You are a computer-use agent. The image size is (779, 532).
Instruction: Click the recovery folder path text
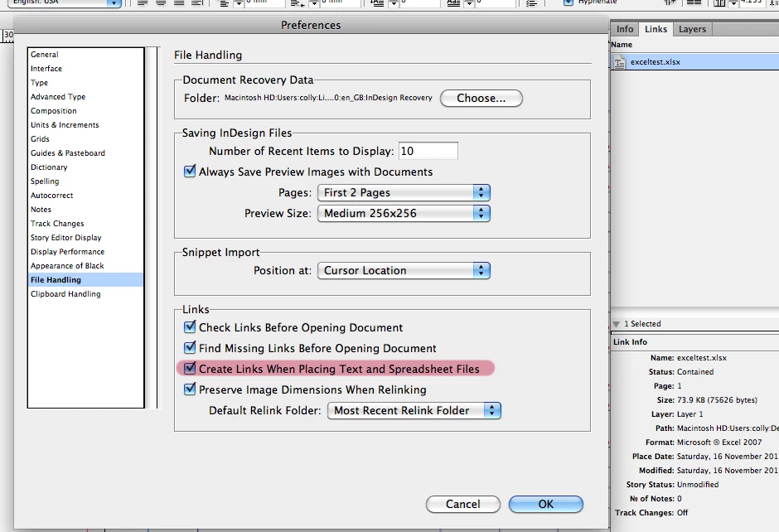(328, 98)
